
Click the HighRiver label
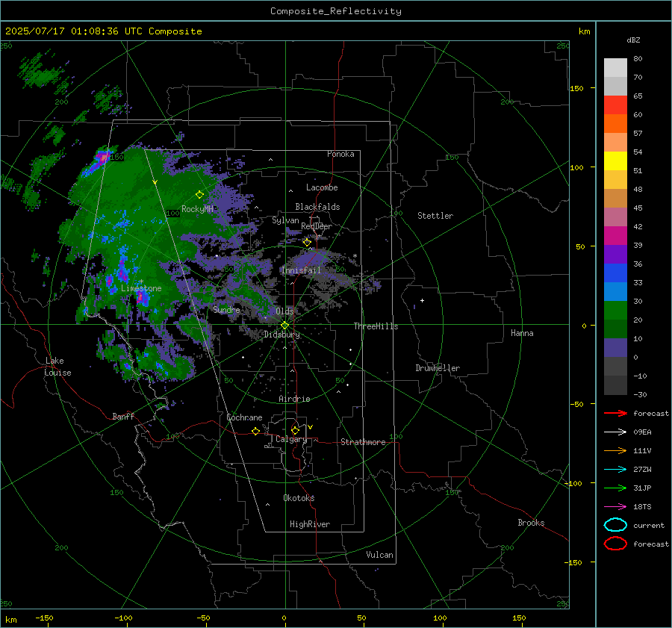point(310,524)
